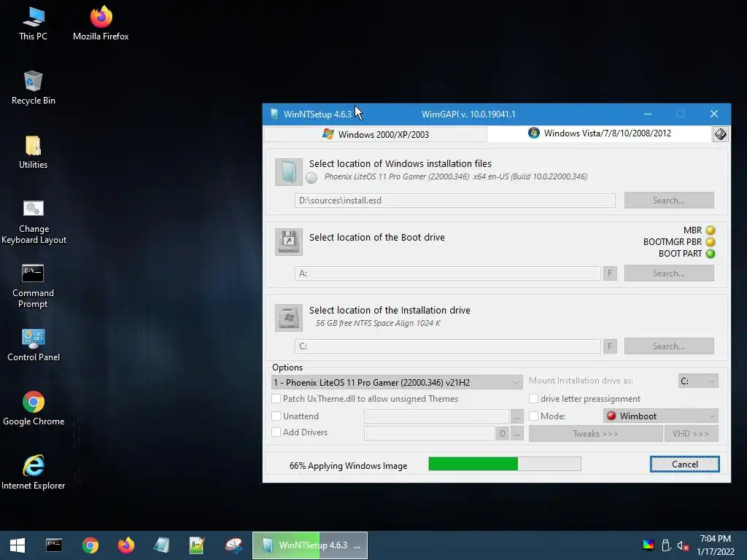Open Change Keyboard Layout shortcut
Viewport: 747px width, 560px height.
click(x=34, y=222)
